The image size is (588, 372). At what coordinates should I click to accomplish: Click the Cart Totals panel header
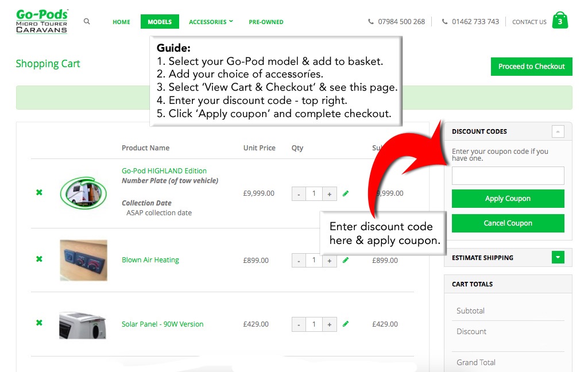(x=508, y=284)
